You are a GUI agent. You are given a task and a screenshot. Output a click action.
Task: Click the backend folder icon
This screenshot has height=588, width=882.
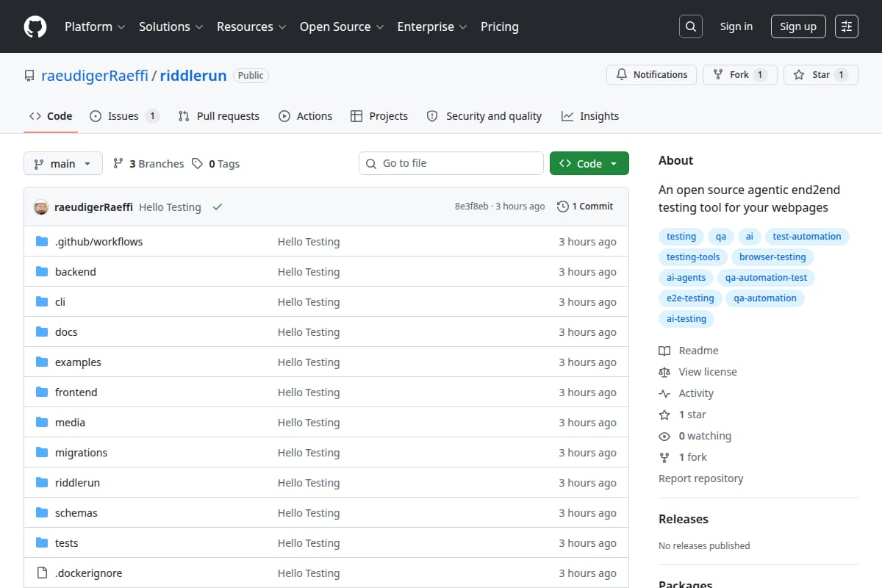(42, 272)
